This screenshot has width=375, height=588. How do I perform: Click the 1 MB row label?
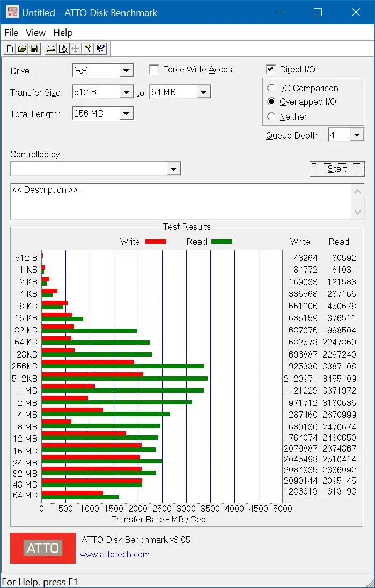pos(27,390)
